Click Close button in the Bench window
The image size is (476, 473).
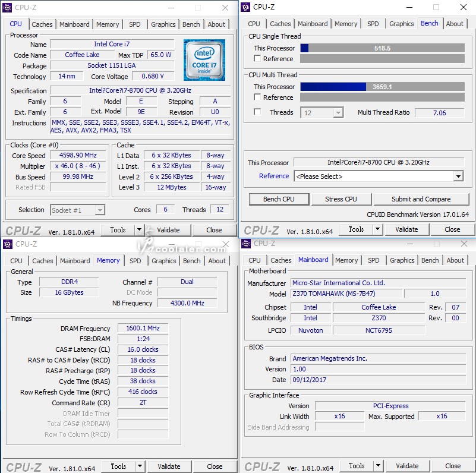[452, 229]
